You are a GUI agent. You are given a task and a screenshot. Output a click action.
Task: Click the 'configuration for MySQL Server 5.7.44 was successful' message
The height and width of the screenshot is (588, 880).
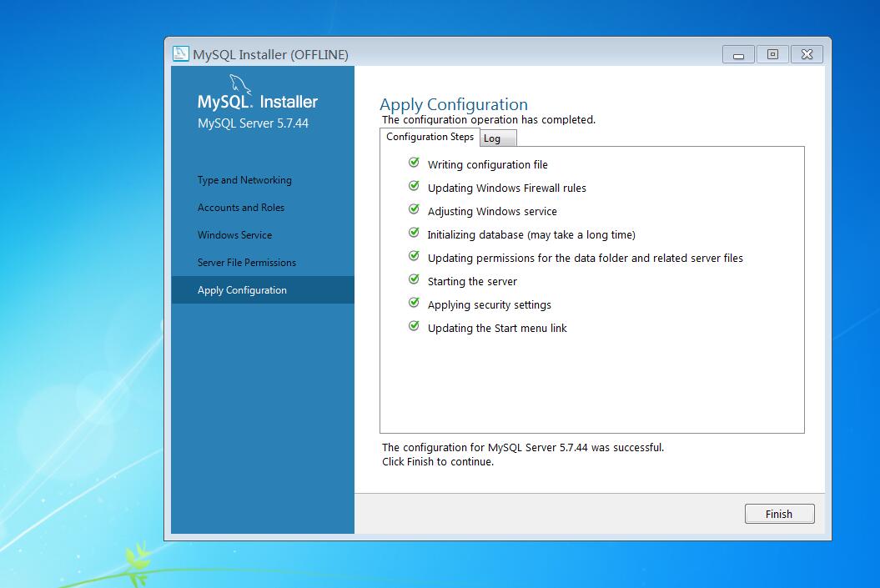click(523, 447)
